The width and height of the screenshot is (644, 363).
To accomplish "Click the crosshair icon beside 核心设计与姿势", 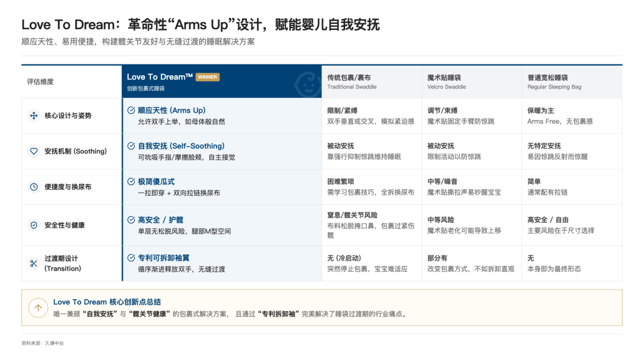I will [33, 115].
